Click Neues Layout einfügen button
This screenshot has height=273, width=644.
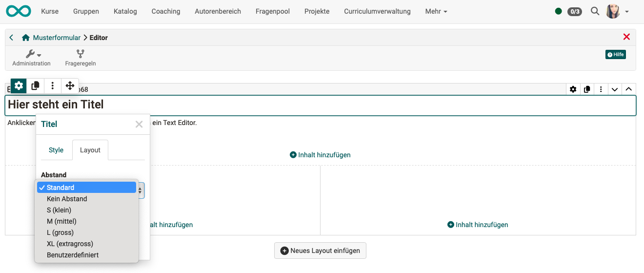coord(320,251)
